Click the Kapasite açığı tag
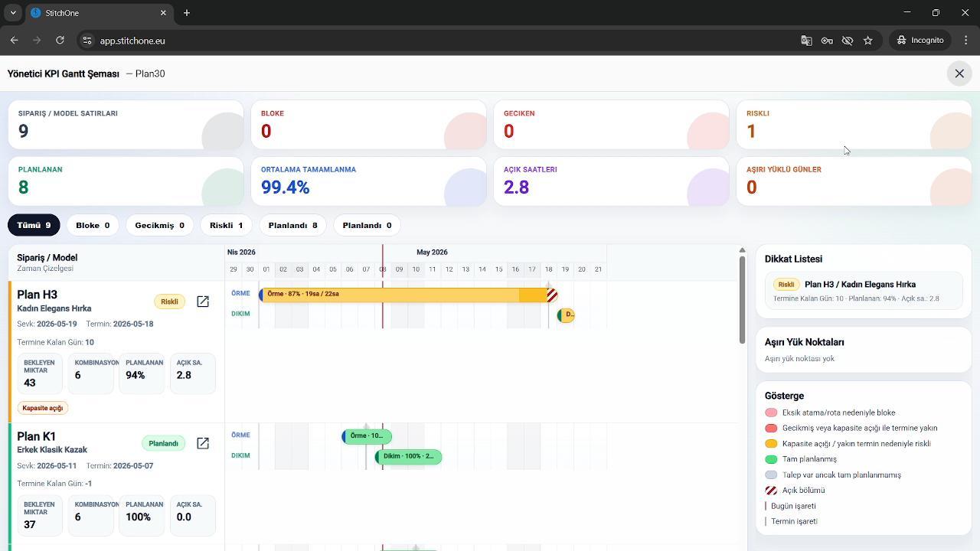 click(43, 408)
